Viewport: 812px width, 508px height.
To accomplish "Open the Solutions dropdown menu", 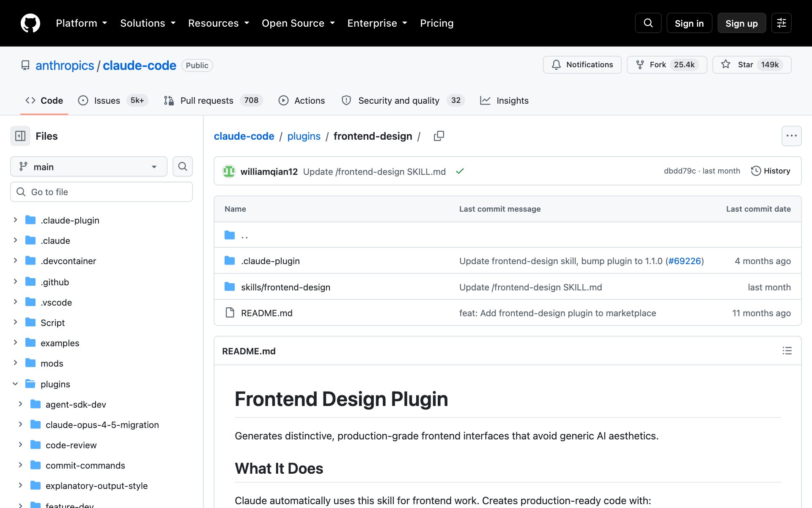I will (x=148, y=23).
